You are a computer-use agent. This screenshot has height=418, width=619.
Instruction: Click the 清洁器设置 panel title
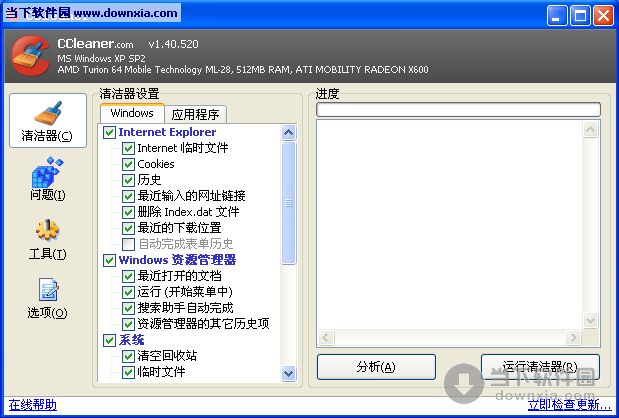pos(129,94)
